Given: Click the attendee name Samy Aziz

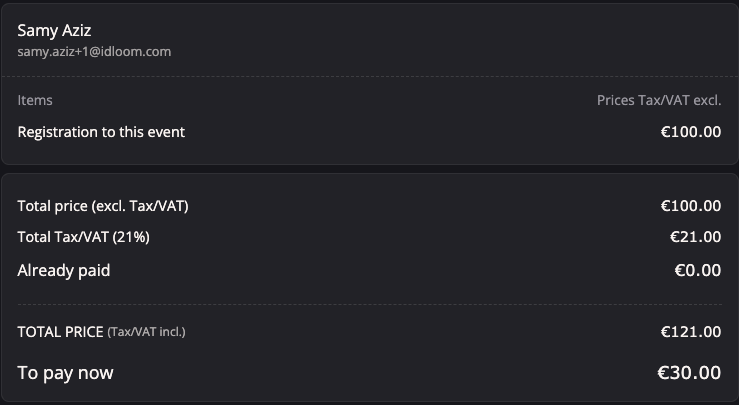Looking at the screenshot, I should (55, 30).
